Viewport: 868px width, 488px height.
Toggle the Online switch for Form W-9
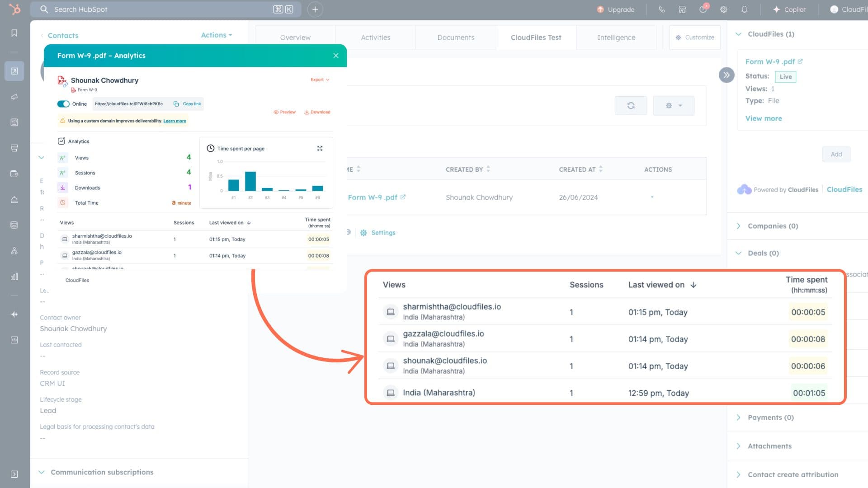click(x=64, y=103)
